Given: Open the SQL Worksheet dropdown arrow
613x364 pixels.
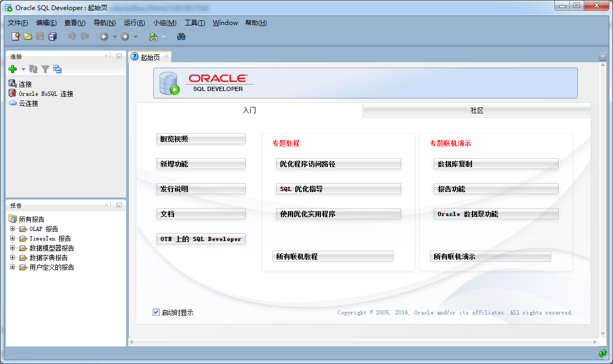Looking at the screenshot, I should (163, 37).
